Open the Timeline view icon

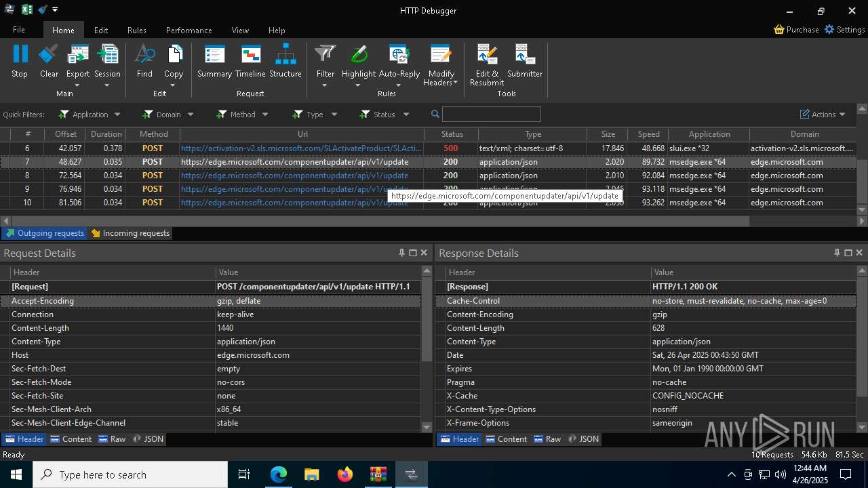click(x=251, y=54)
